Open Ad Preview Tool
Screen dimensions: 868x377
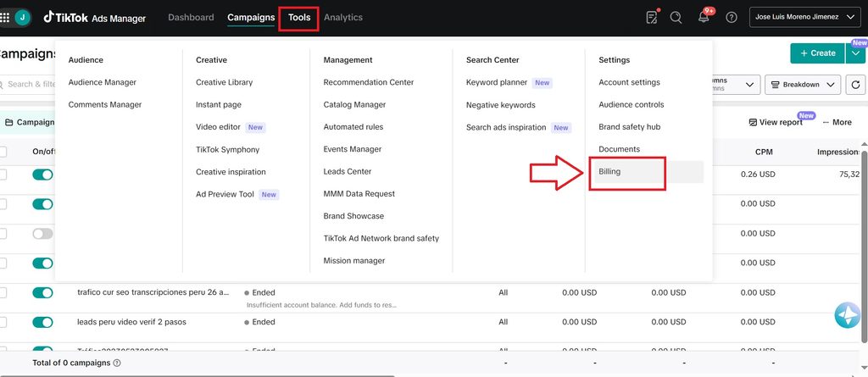(x=225, y=194)
